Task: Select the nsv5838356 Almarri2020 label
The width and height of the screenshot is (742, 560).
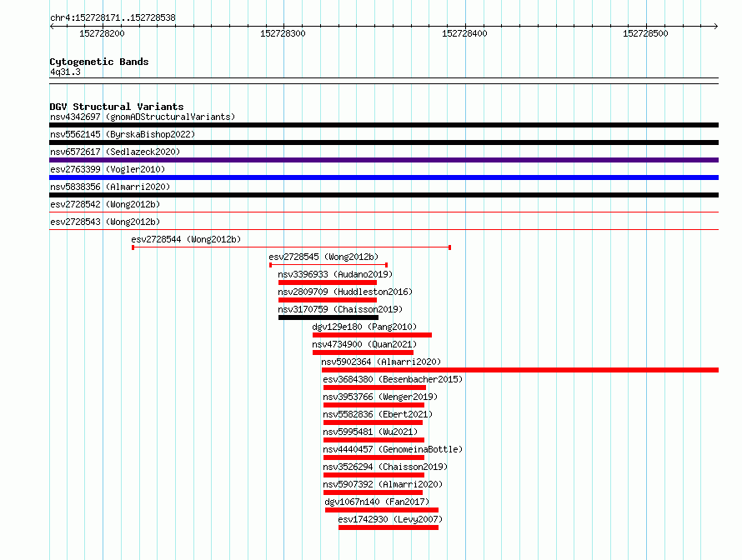Action: (110, 187)
